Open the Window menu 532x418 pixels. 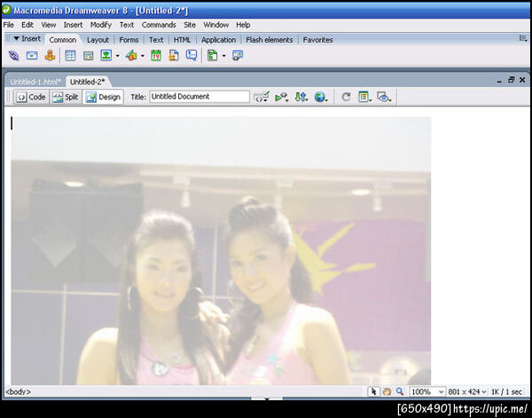[x=215, y=25]
